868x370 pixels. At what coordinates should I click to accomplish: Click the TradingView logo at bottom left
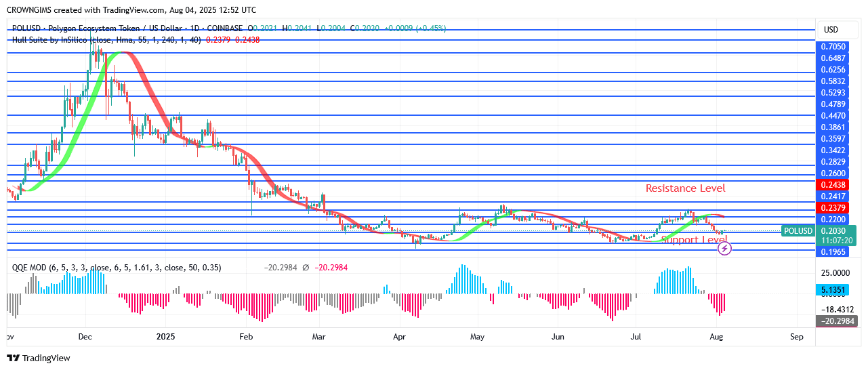39,358
